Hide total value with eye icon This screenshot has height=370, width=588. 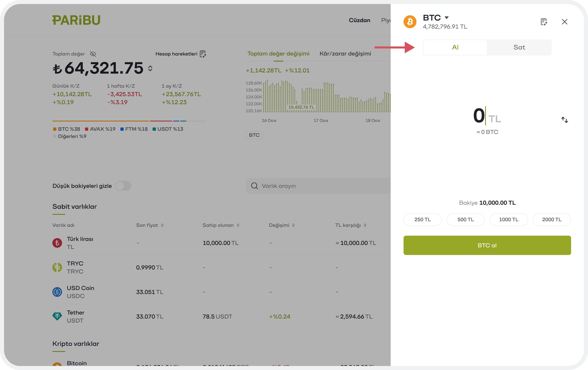[93, 54]
